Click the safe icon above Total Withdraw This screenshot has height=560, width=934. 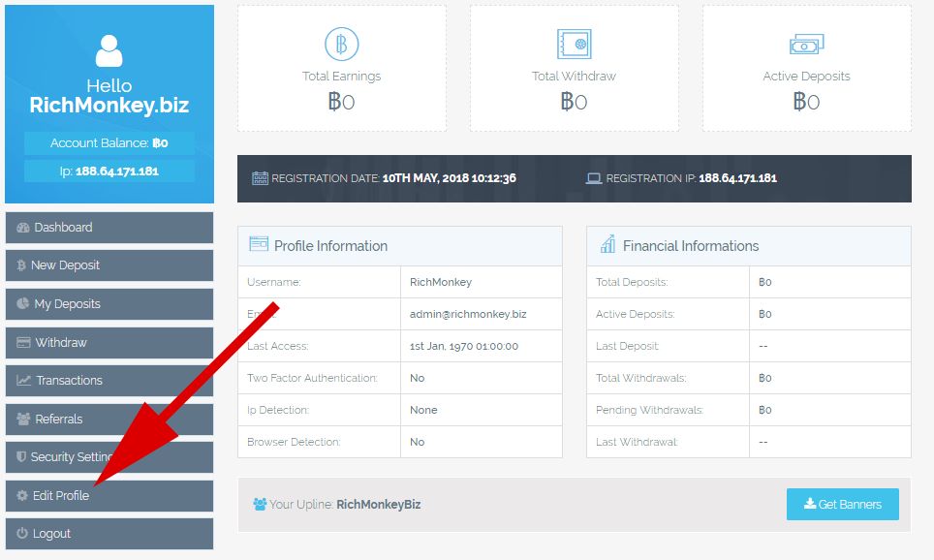pos(574,45)
